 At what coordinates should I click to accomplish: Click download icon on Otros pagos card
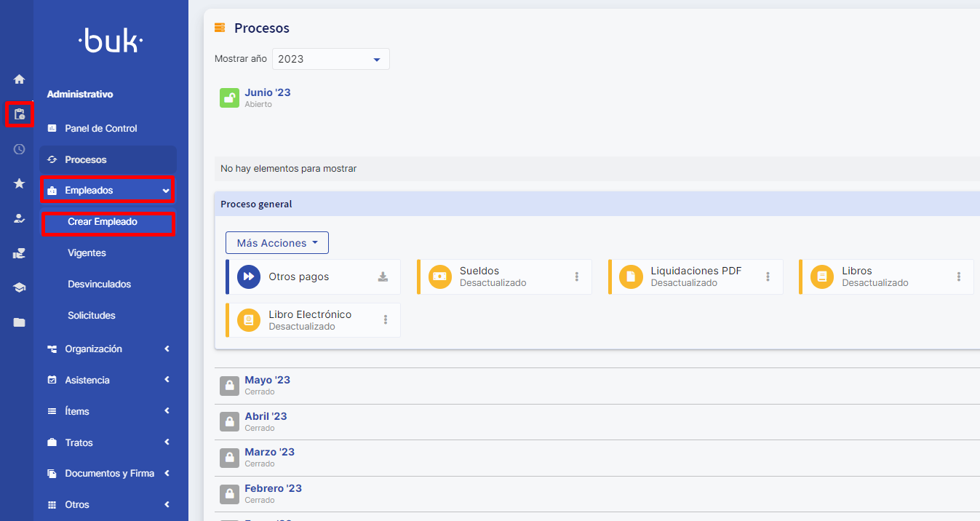[383, 277]
